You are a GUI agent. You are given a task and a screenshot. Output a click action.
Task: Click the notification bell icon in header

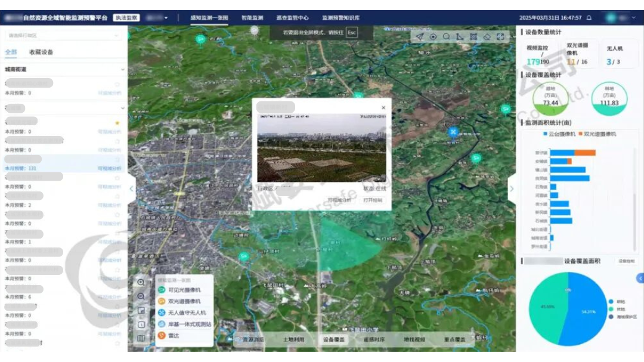pos(589,18)
